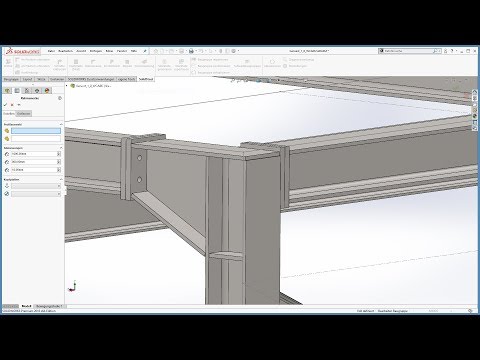Open the Bearbeiten menu
This screenshot has height=360, width=480.
coord(65,51)
